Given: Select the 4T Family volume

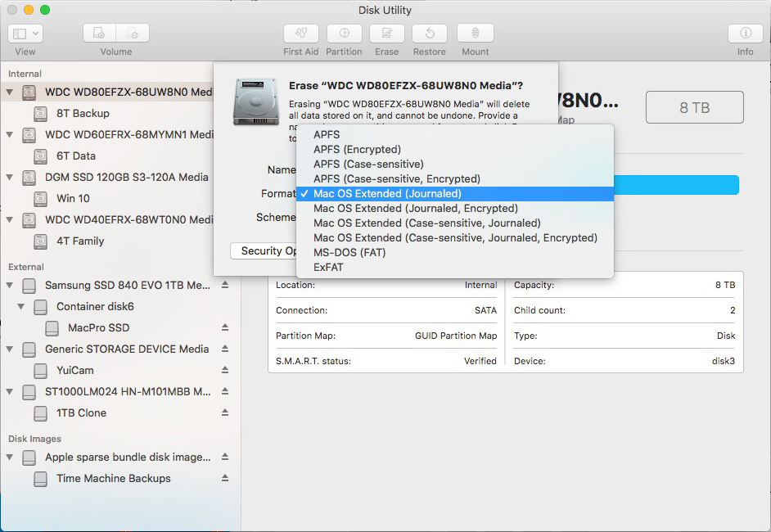Looking at the screenshot, I should (x=80, y=241).
